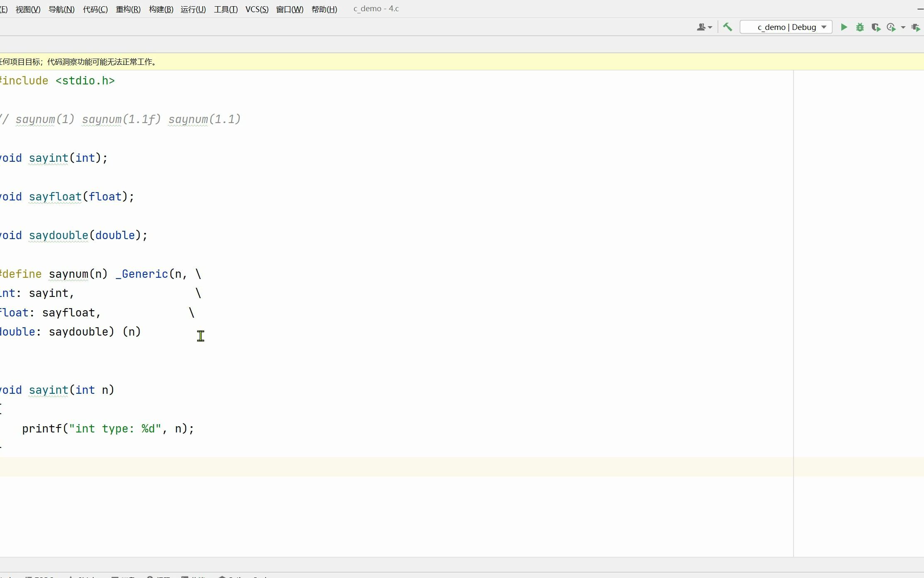Click saynum in the #define line
The image size is (924, 578).
(69, 274)
